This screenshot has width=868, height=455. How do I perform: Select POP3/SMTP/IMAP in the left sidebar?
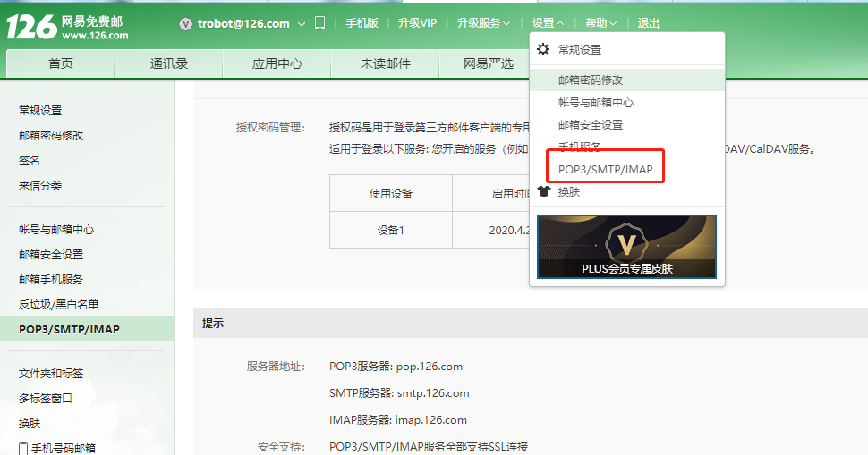tap(88, 329)
